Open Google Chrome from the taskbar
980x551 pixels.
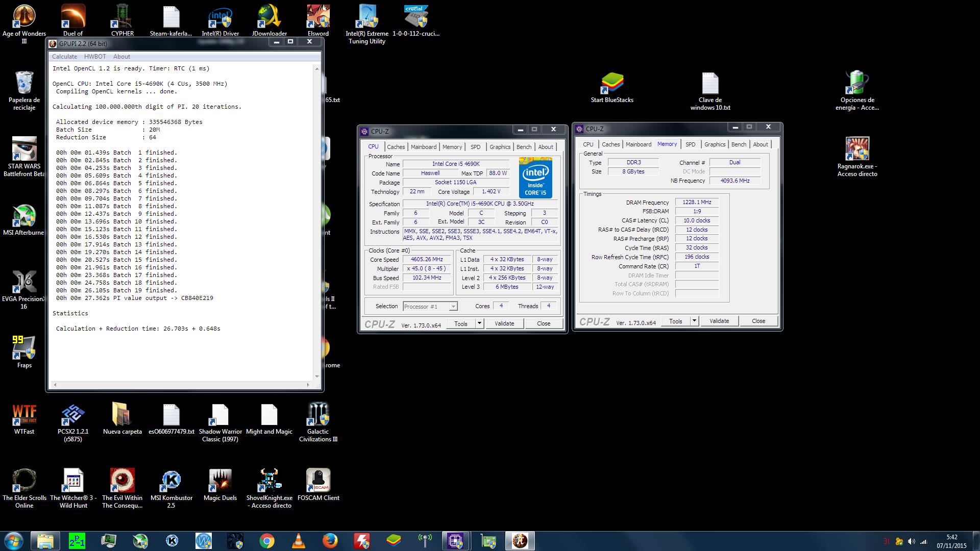pyautogui.click(x=266, y=541)
